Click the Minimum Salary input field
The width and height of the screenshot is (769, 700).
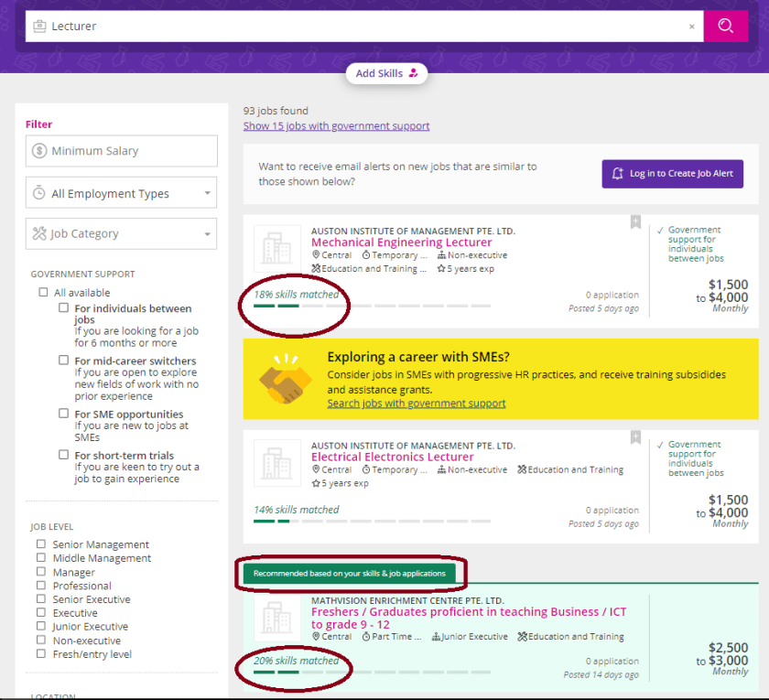[x=121, y=151]
